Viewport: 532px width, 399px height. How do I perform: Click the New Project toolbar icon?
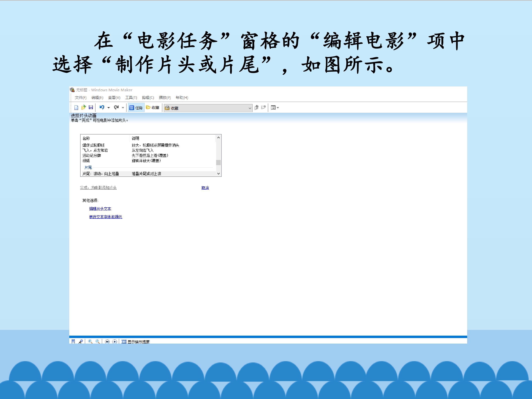(76, 108)
